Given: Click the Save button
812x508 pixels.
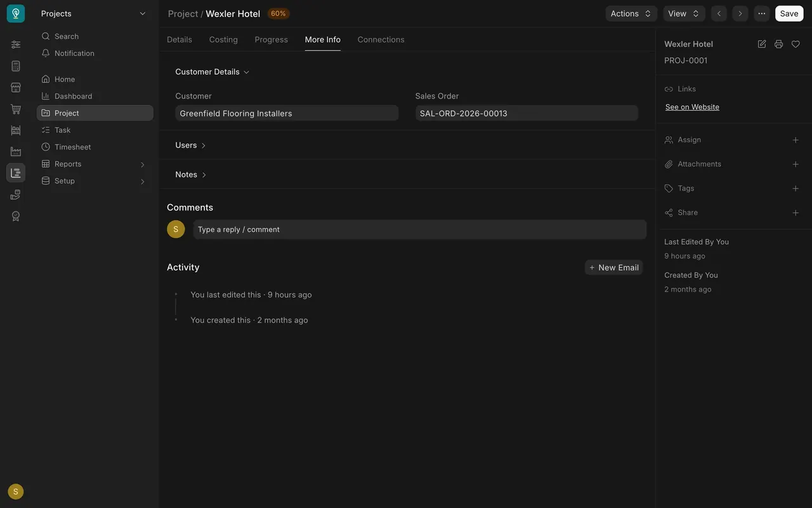Looking at the screenshot, I should coord(789,13).
